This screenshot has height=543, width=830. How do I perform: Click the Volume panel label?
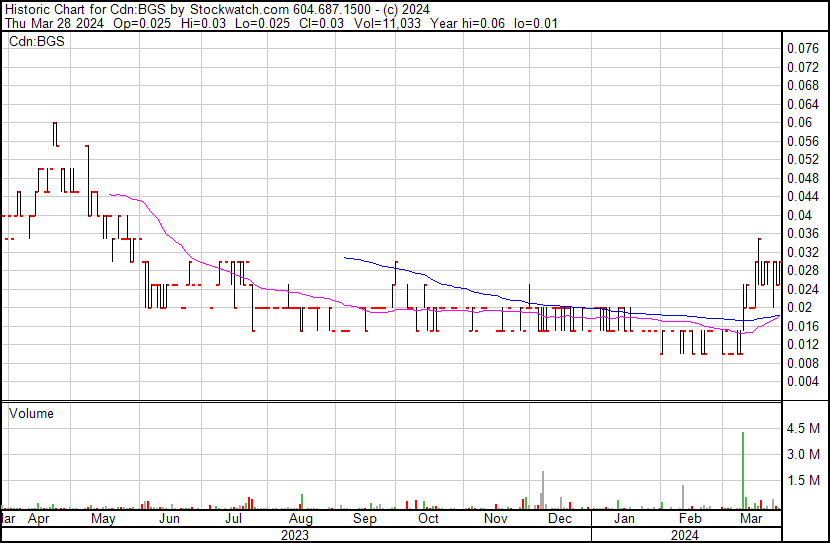pyautogui.click(x=31, y=413)
